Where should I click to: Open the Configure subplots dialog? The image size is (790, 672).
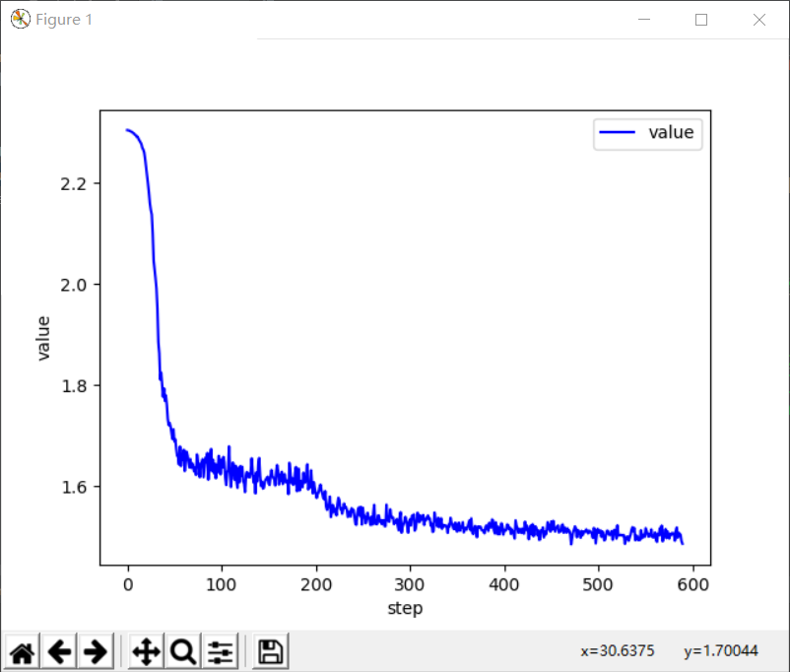221,651
